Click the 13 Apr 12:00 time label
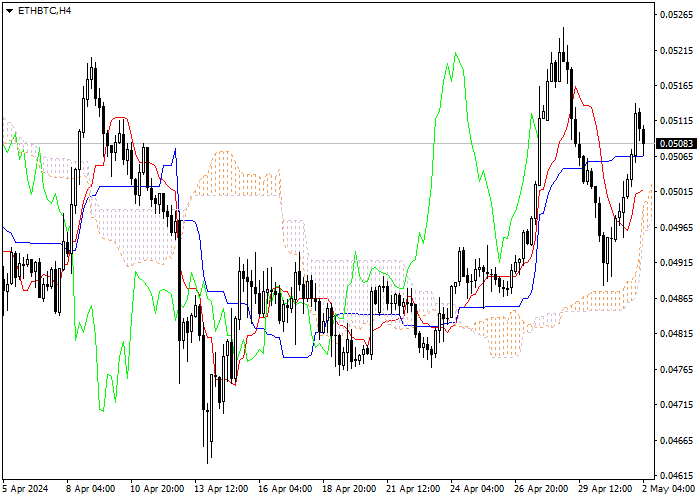Image resolution: width=700 pixels, height=500 pixels. tap(221, 489)
